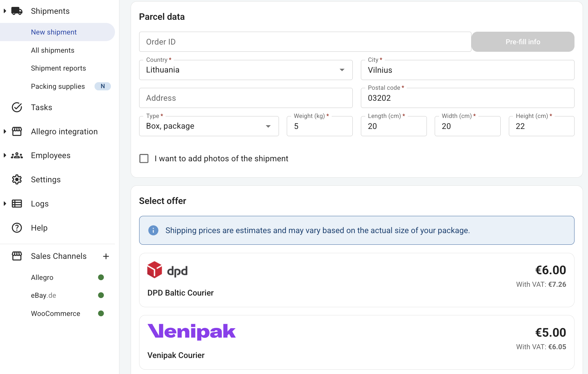Collapse the Shipments section arrow
This screenshot has width=588, height=374.
click(x=5, y=11)
